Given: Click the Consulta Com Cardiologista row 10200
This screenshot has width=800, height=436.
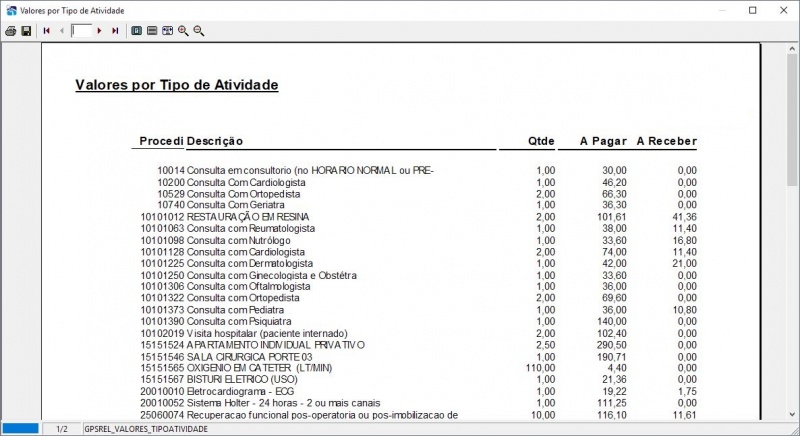Looking at the screenshot, I should point(427,183).
